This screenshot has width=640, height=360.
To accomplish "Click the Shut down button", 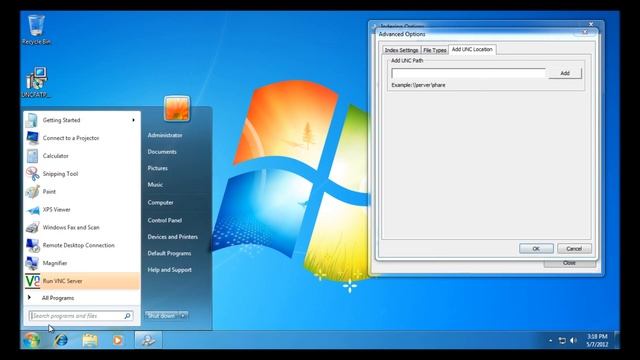I will pos(162,316).
